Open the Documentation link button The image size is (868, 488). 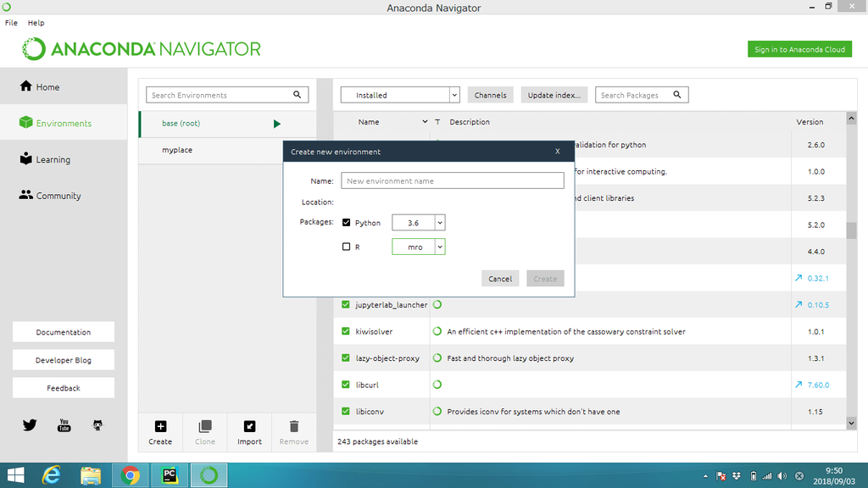pyautogui.click(x=64, y=332)
